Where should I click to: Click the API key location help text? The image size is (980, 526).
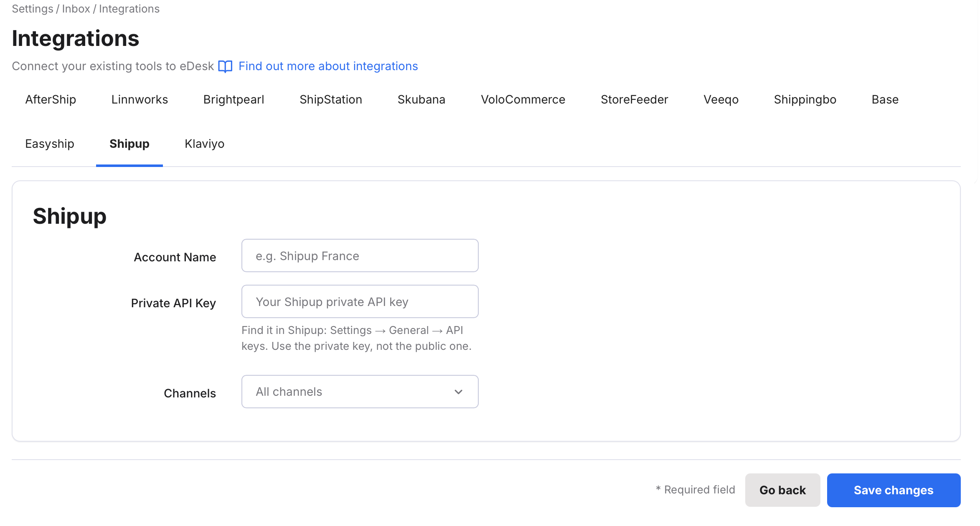(356, 338)
